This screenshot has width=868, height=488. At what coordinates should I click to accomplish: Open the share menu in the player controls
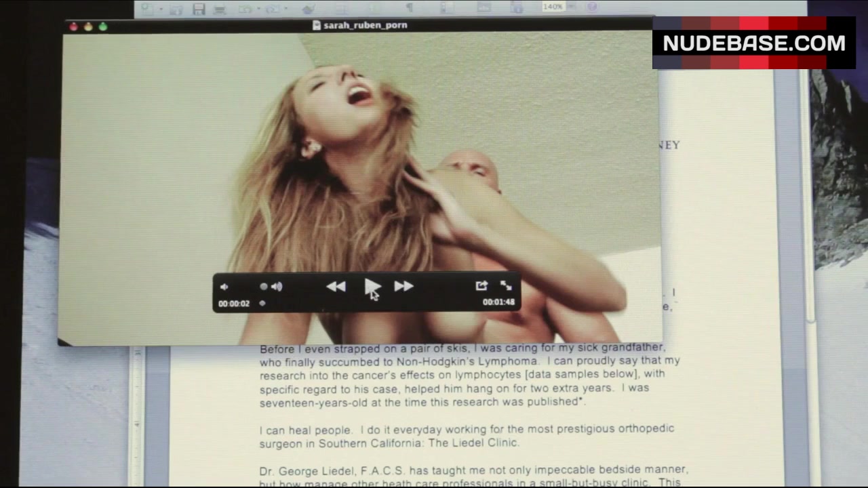coord(481,286)
